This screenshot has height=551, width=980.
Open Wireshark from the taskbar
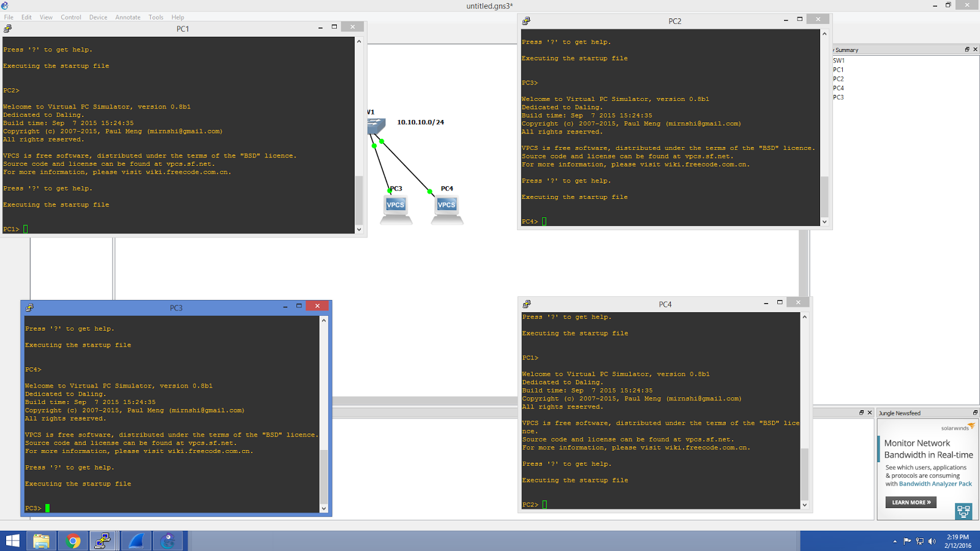coord(136,541)
